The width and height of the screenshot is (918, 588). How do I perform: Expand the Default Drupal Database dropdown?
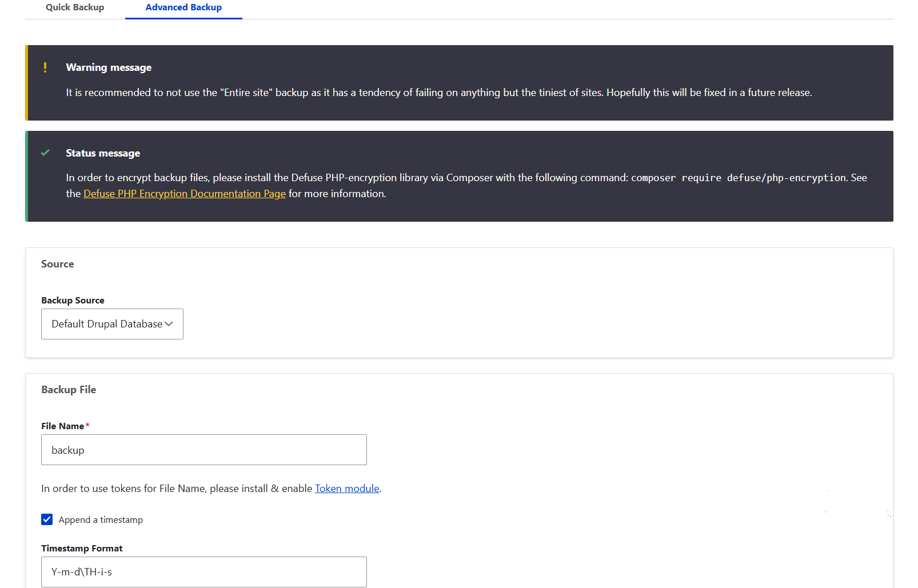pos(112,324)
